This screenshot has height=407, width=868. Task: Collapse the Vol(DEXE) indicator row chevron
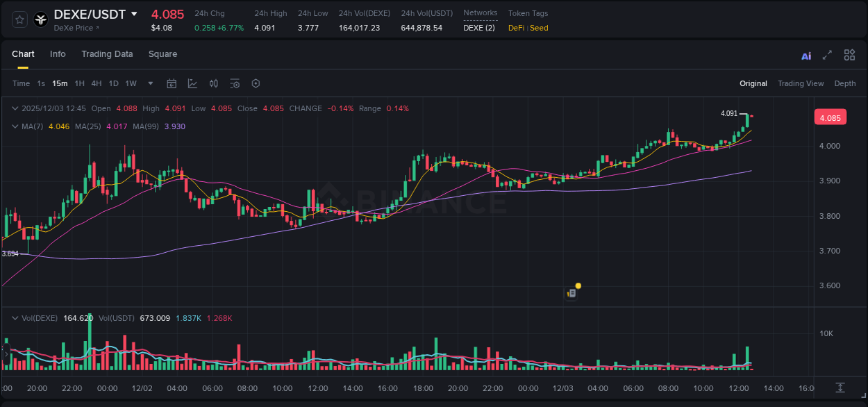tap(15, 317)
